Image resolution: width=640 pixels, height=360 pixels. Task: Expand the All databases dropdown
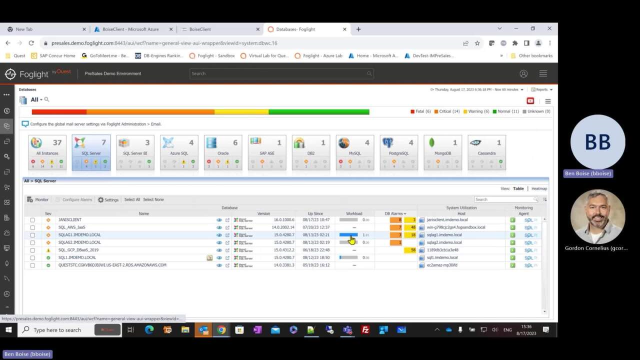pyautogui.click(x=37, y=100)
